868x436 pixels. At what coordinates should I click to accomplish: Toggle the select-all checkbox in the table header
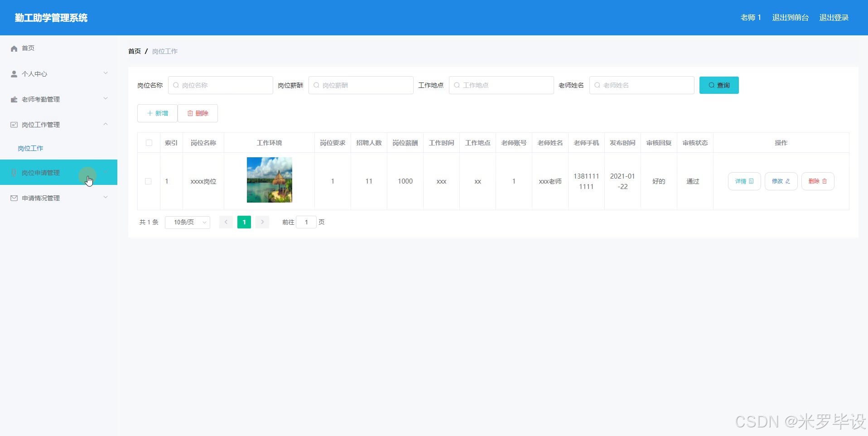coord(149,143)
